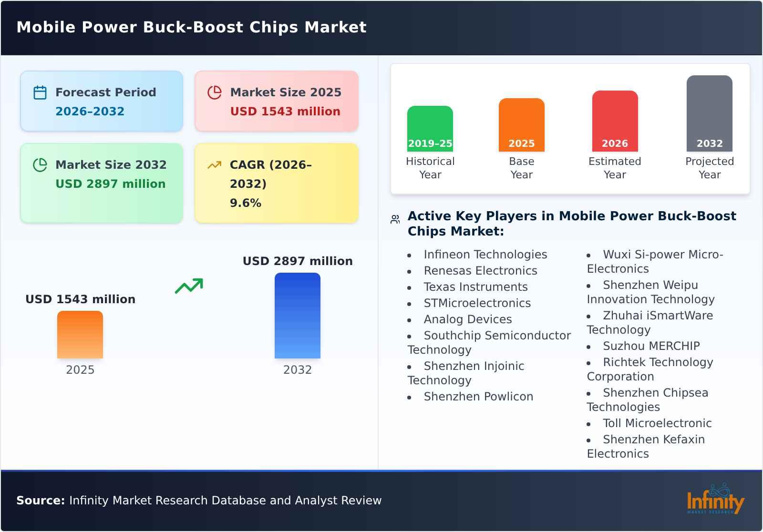This screenshot has height=532, width=763.
Task: Click the calendar icon beside Forecast Period
Action: point(40,92)
